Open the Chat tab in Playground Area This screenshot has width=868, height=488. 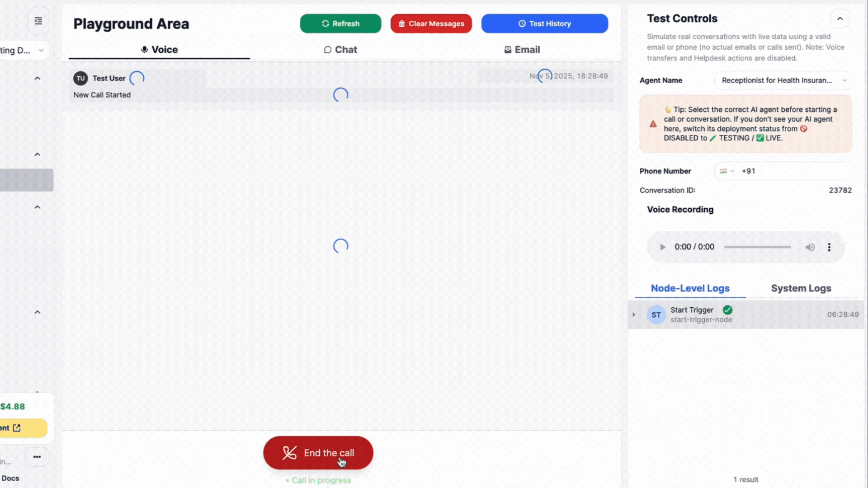point(340,50)
